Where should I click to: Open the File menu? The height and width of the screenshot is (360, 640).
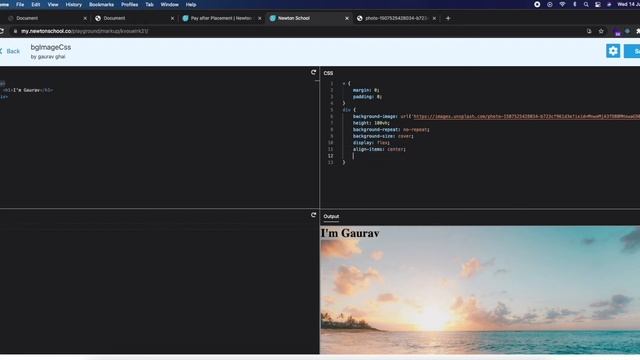20,4
